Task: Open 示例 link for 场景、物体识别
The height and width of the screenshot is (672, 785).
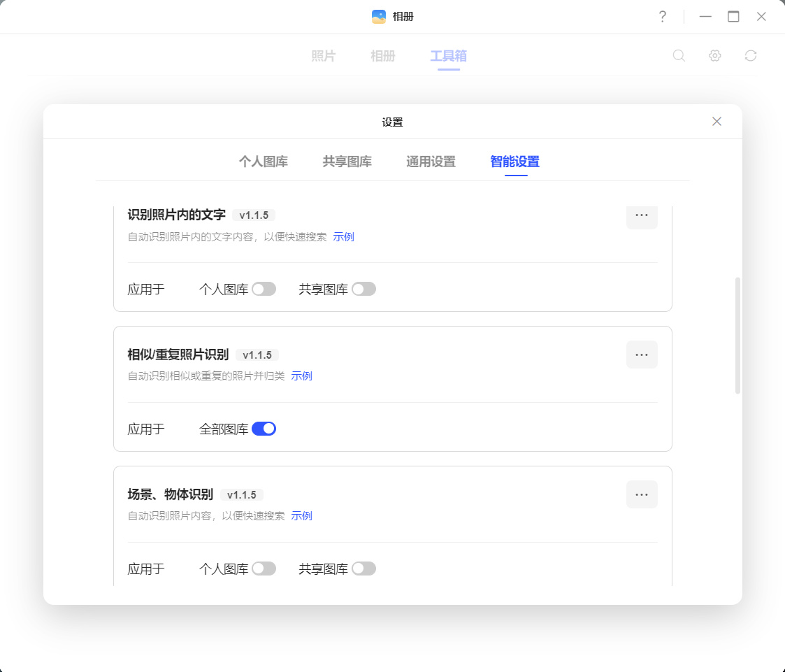Action: pyautogui.click(x=301, y=516)
